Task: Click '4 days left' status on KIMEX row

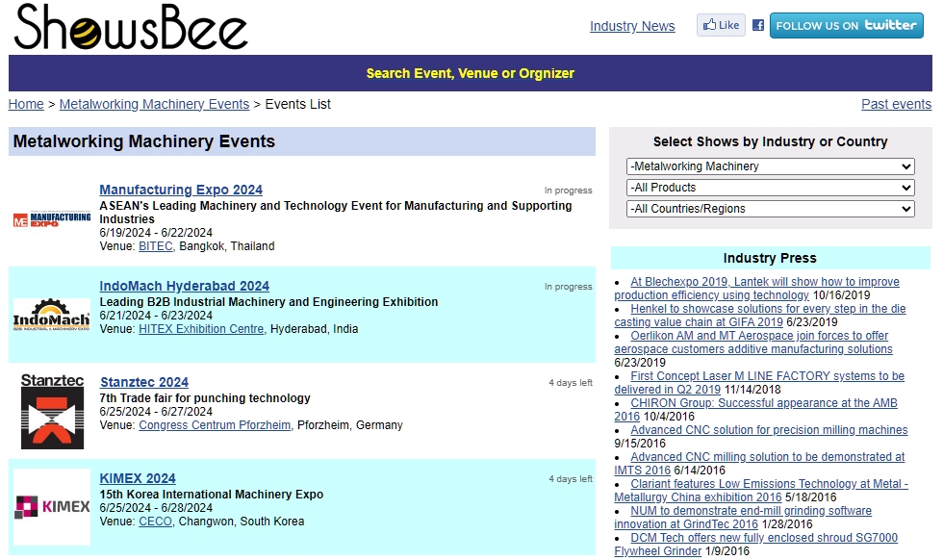Action: pyautogui.click(x=570, y=479)
